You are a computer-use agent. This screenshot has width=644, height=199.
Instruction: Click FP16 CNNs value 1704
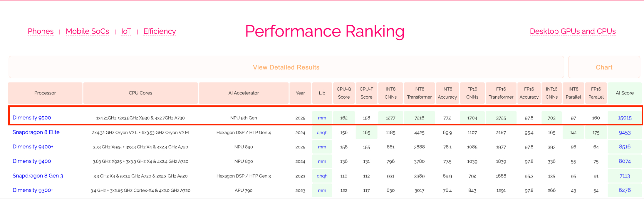click(x=472, y=118)
